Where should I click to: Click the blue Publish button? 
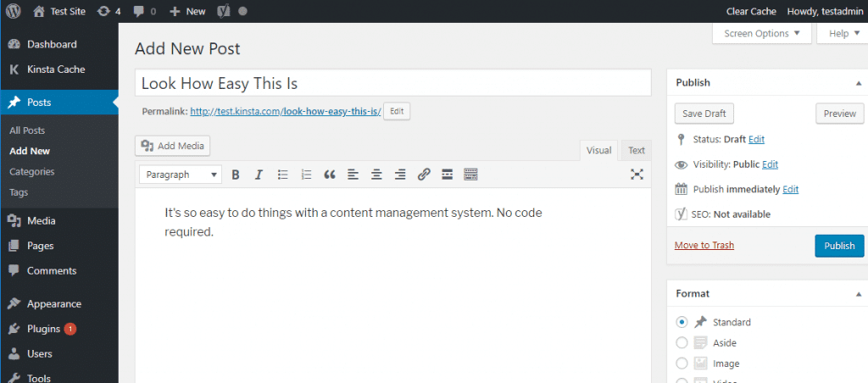[839, 246]
